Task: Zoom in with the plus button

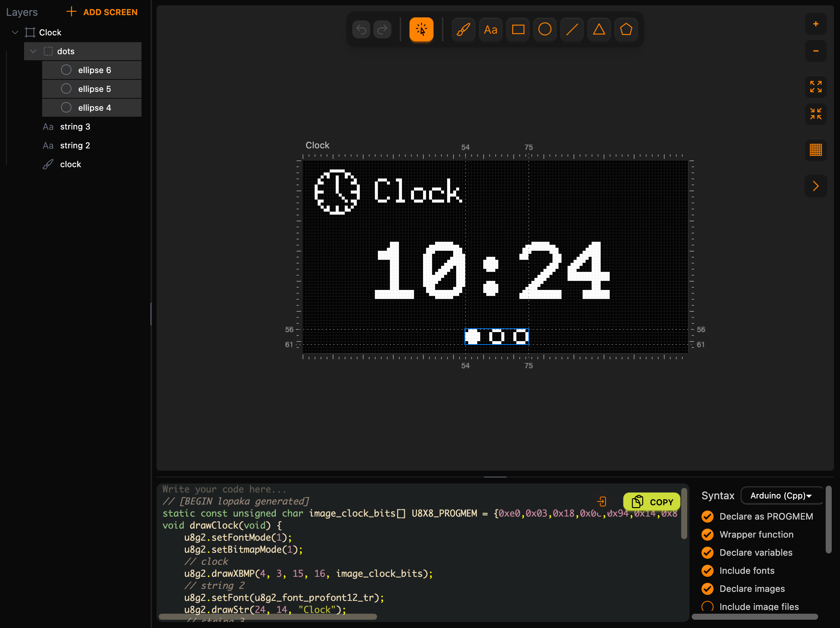Action: [815, 24]
